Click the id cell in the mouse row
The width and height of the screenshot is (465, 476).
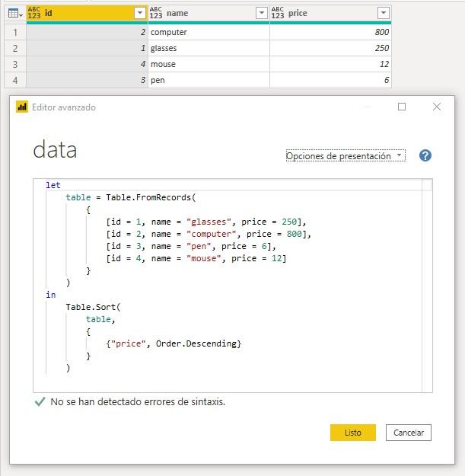[87, 65]
